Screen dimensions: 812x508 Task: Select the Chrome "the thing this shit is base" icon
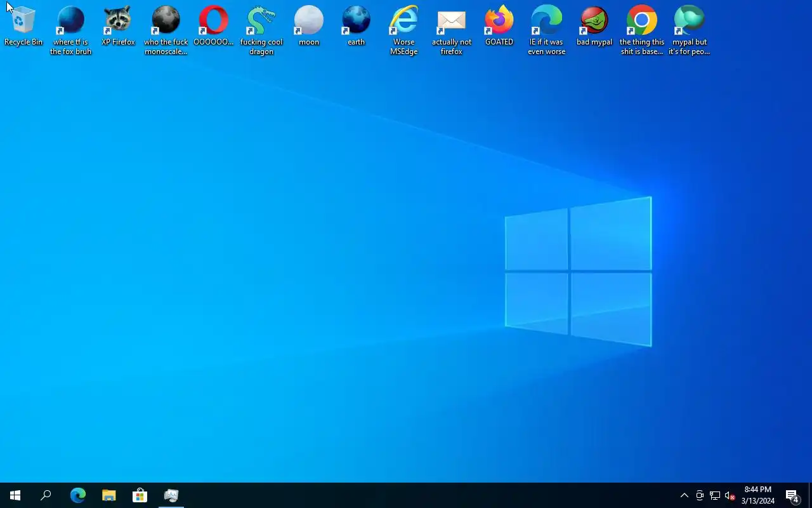pyautogui.click(x=642, y=30)
